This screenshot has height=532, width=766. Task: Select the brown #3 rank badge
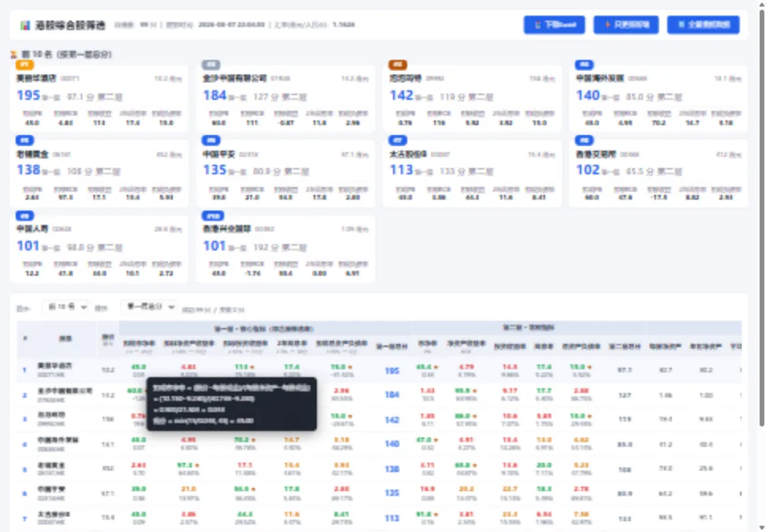pos(398,65)
